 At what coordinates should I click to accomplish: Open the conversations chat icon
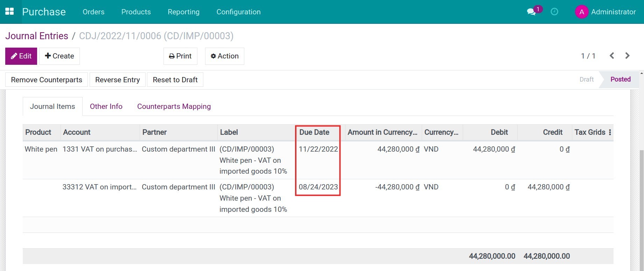coord(531,12)
